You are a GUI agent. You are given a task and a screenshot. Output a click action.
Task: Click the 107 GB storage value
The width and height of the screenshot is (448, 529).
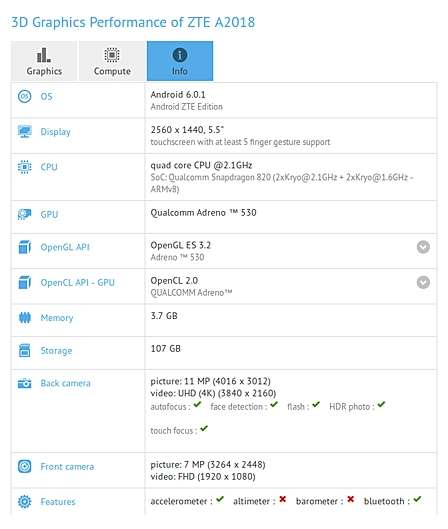(x=166, y=349)
